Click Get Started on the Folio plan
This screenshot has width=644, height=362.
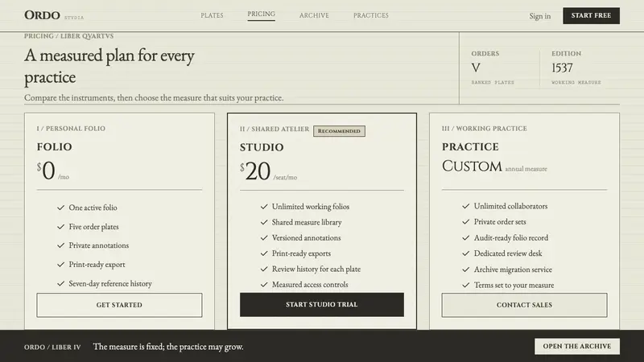[x=119, y=305]
